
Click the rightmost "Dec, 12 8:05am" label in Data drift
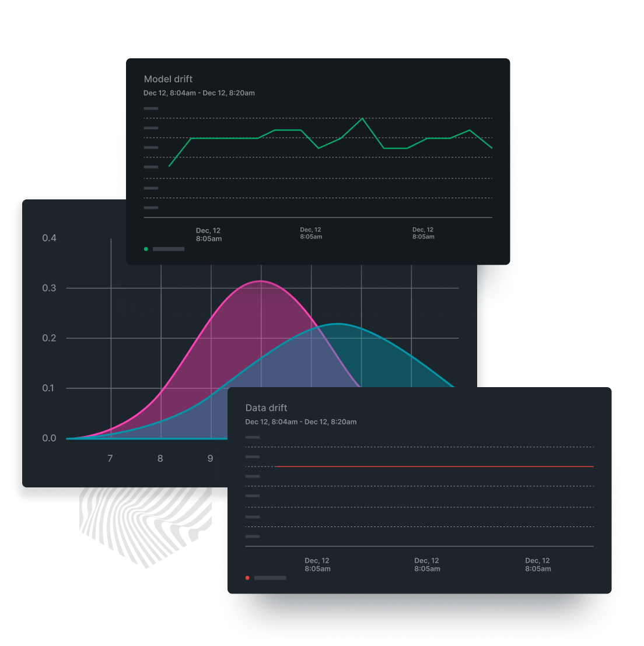[538, 565]
